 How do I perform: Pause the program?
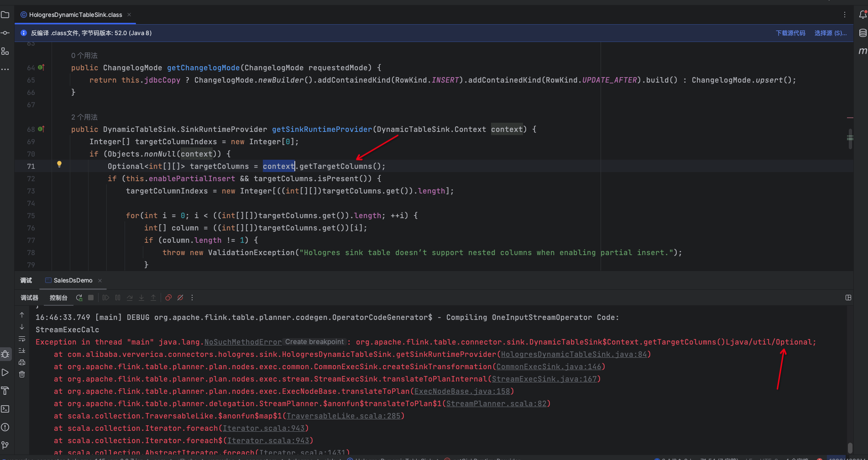(118, 298)
